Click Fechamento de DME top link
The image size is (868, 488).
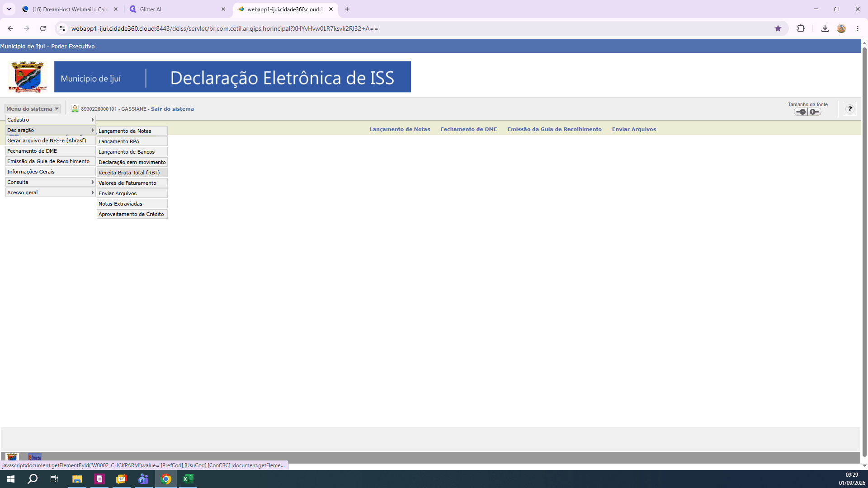click(468, 129)
